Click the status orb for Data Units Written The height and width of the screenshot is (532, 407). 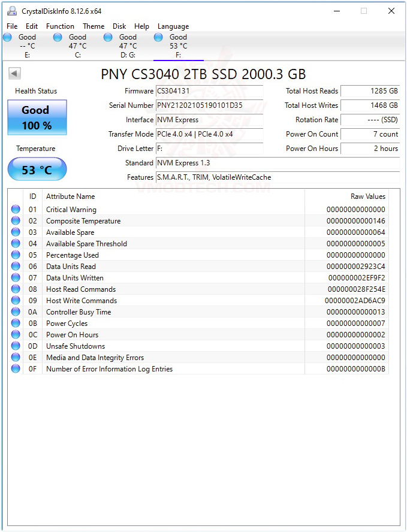16,277
